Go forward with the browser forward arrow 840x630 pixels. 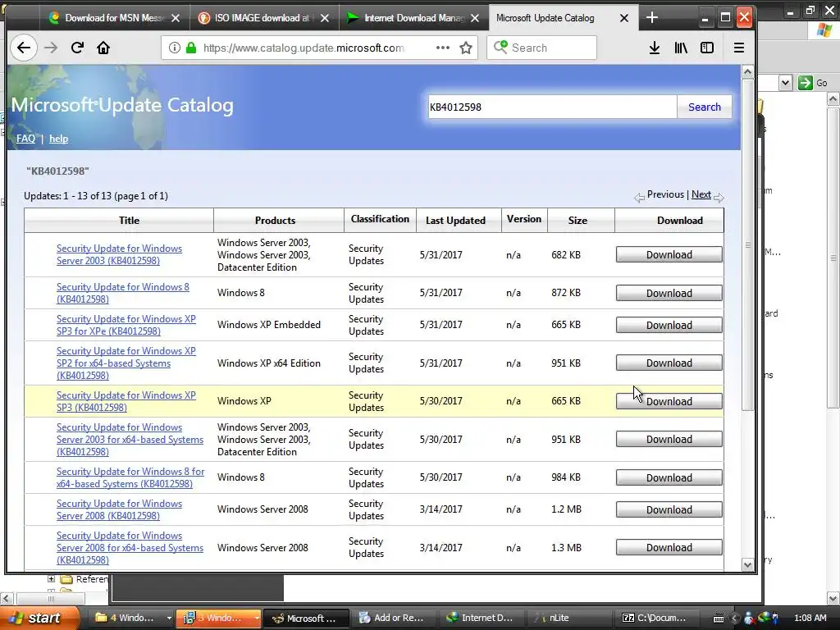(51, 48)
